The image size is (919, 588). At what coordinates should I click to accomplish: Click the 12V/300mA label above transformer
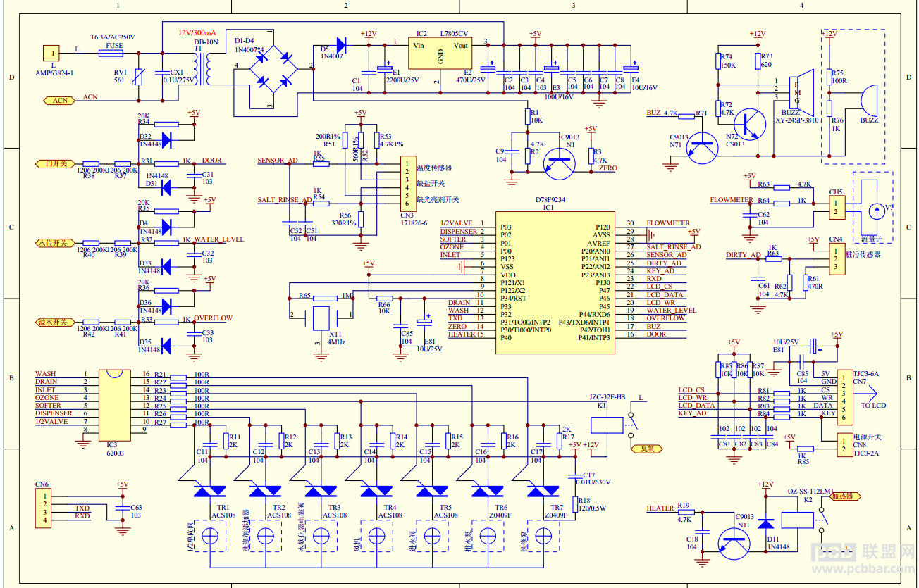click(197, 33)
